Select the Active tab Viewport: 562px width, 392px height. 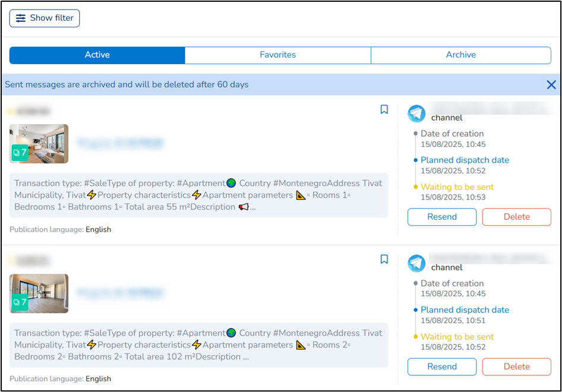click(x=97, y=55)
